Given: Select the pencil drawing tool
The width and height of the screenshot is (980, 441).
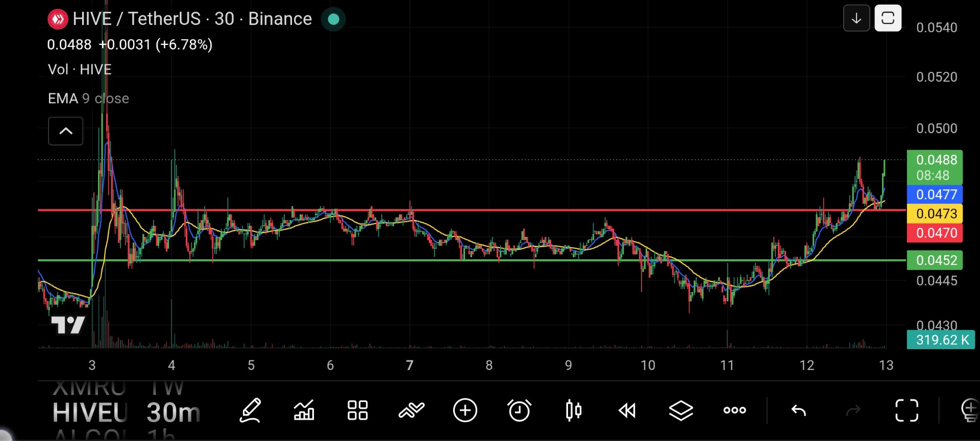Looking at the screenshot, I should (251, 410).
